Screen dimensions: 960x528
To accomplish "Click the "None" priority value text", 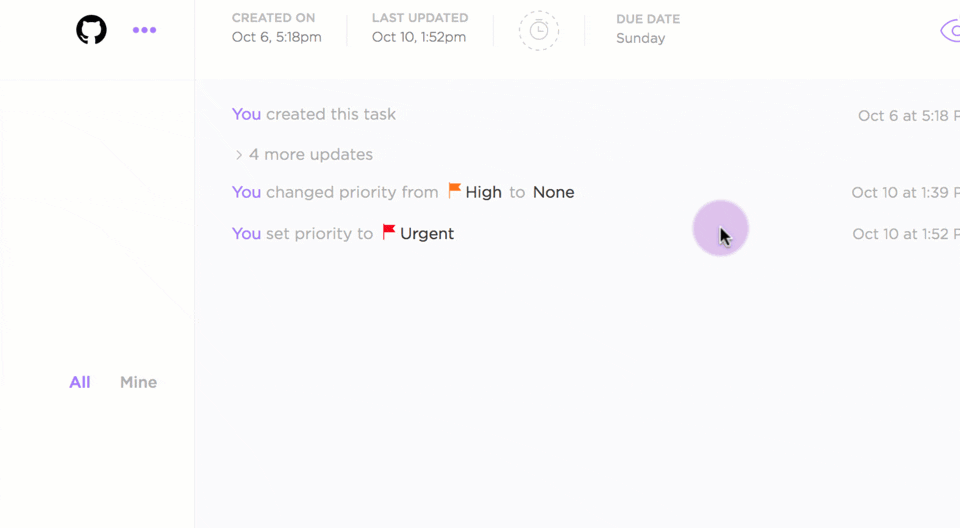I will 553,192.
